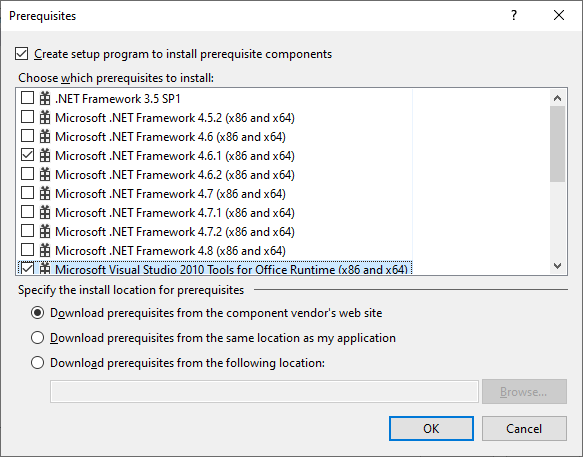
Task: Uncheck Create setup program to install prerequisite components
Action: (22, 54)
